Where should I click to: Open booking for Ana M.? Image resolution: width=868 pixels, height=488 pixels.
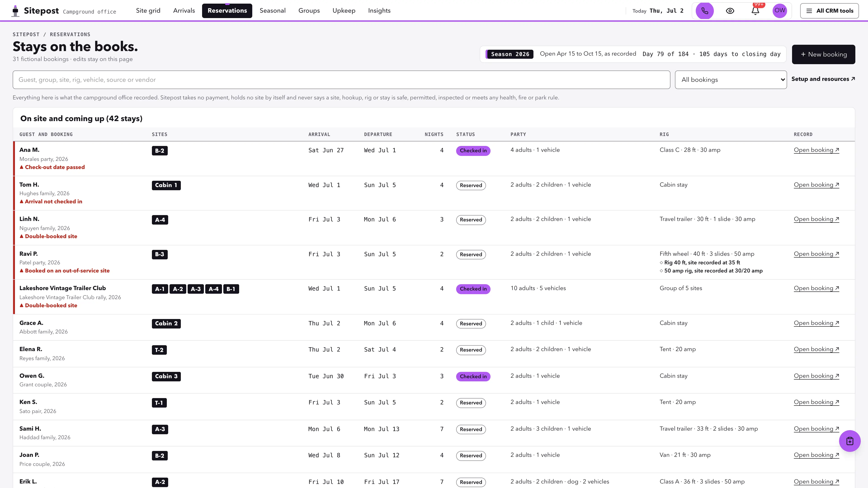(x=816, y=150)
